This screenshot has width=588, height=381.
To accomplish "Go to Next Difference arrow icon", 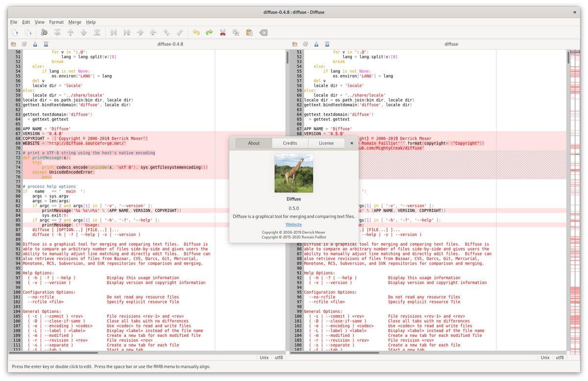I will click(x=84, y=32).
